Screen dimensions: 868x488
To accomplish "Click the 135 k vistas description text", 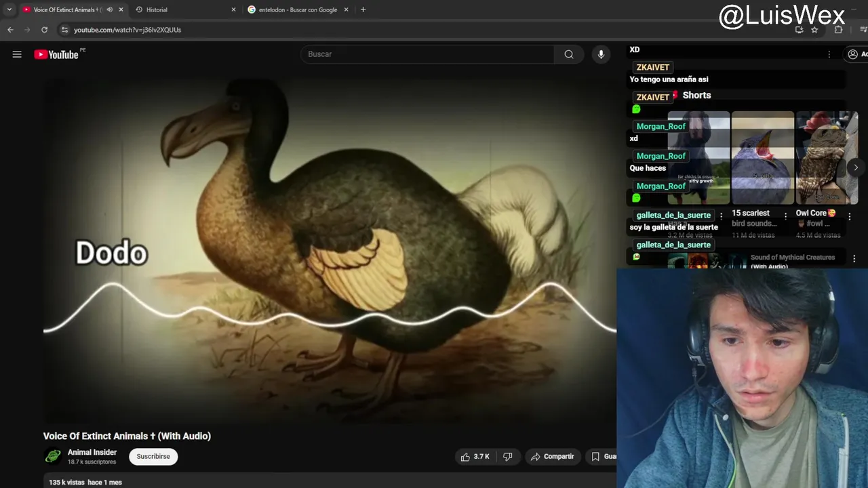I will coord(85,483).
